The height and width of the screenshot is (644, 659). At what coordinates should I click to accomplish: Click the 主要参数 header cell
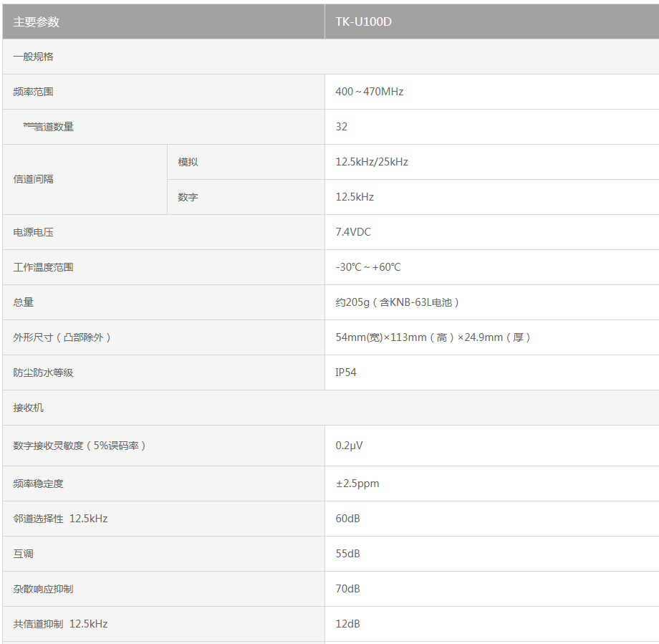[x=163, y=21]
